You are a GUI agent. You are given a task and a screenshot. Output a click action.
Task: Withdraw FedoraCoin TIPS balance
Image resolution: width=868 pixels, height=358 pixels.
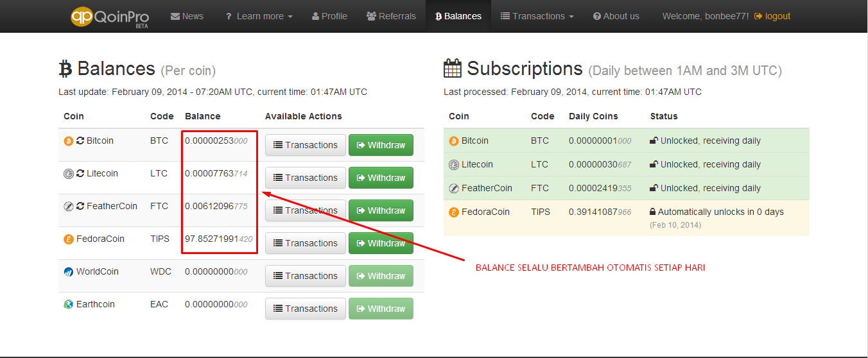click(x=381, y=243)
